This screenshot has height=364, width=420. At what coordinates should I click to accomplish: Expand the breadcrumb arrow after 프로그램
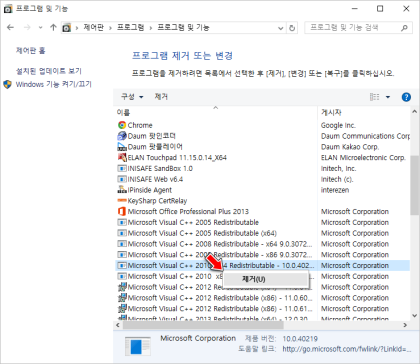pyautogui.click(x=151, y=28)
